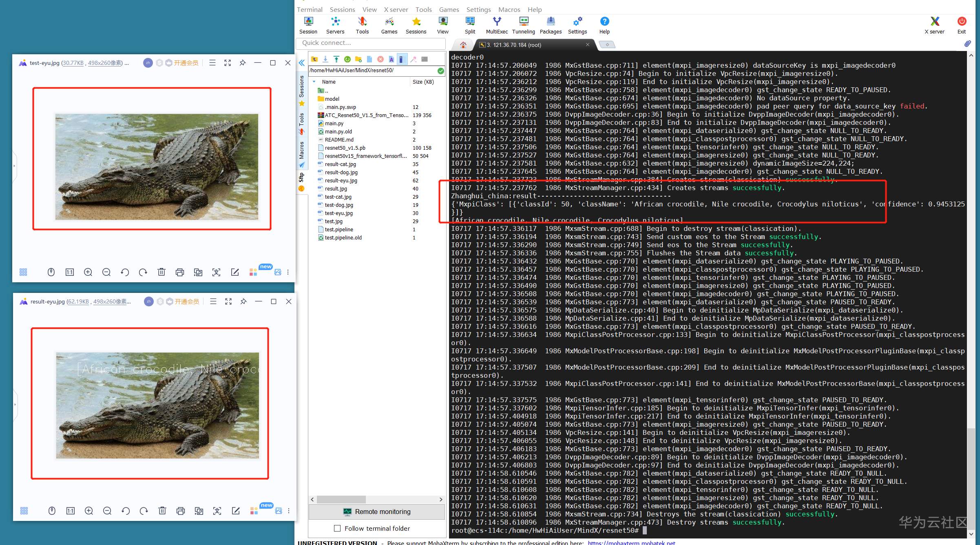This screenshot has width=980, height=545.
Task: Click the Name column sort arrow
Action: (x=314, y=82)
